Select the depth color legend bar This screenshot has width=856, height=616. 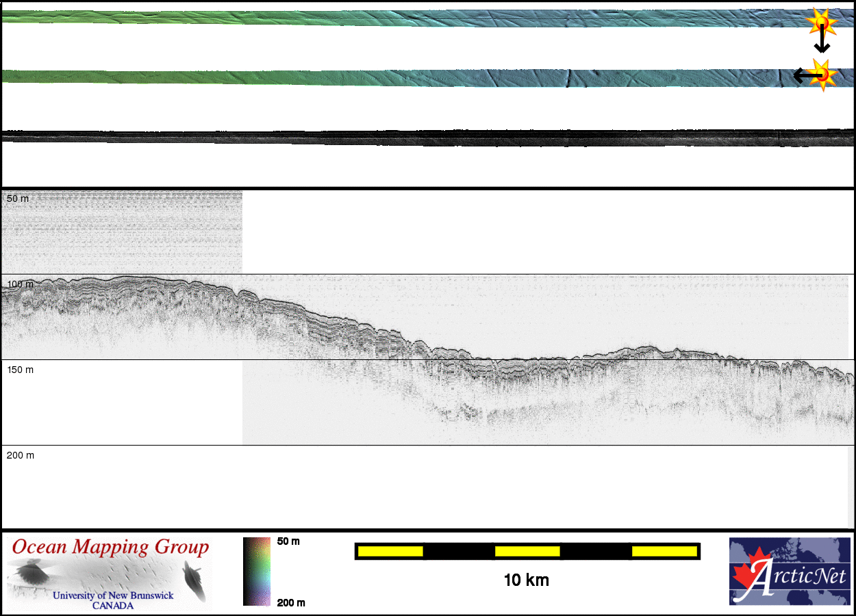[x=256, y=572]
